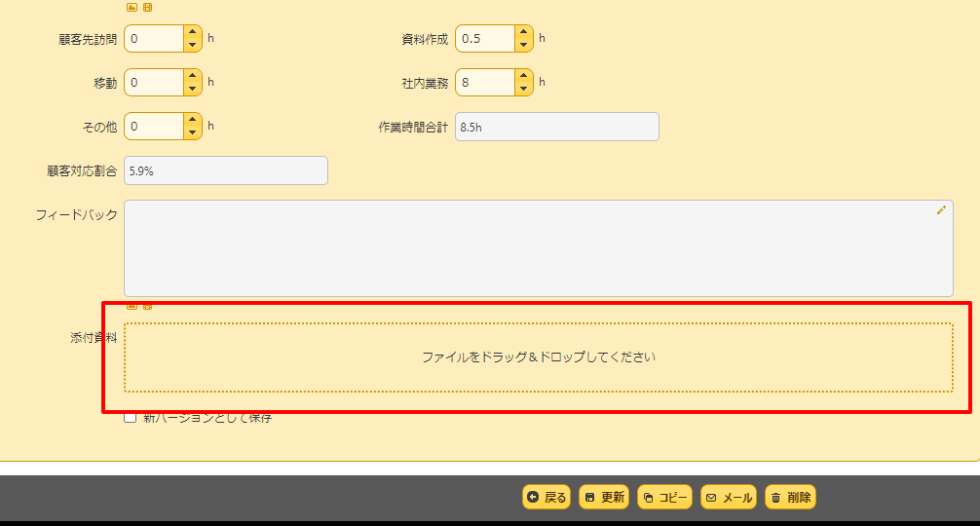Decrease the 資料作成 hours with down arrow
Screen dimensions: 980x526
tap(524, 45)
